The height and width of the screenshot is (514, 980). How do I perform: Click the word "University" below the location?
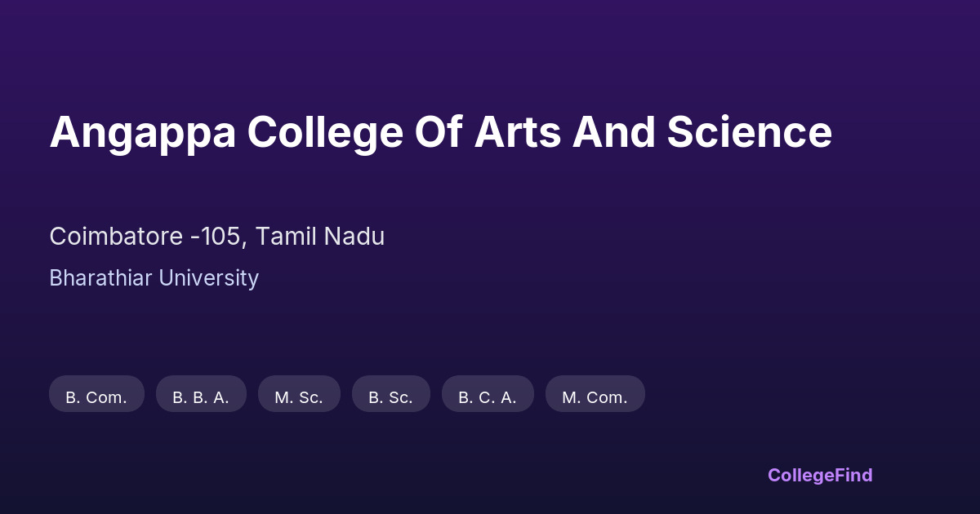(208, 278)
